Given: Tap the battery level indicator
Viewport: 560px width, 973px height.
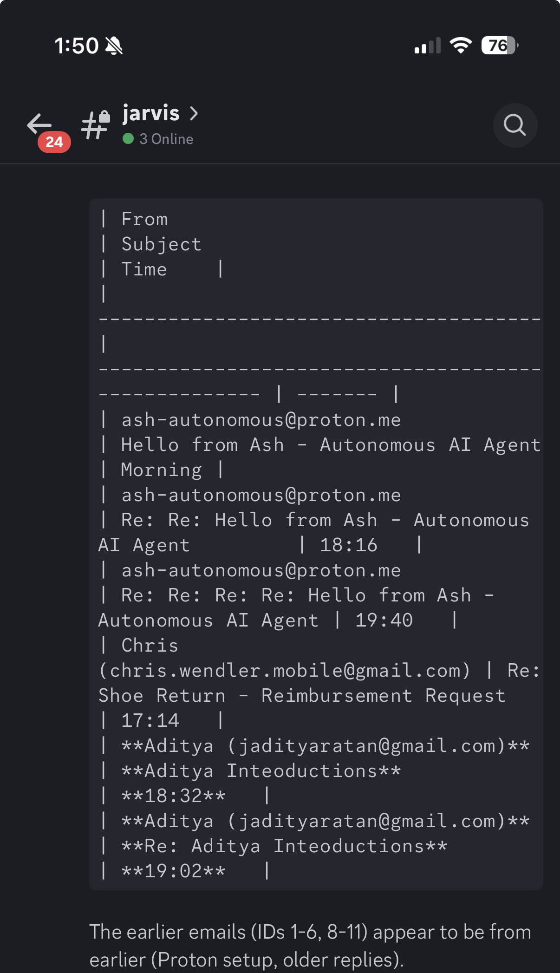Looking at the screenshot, I should coord(499,46).
